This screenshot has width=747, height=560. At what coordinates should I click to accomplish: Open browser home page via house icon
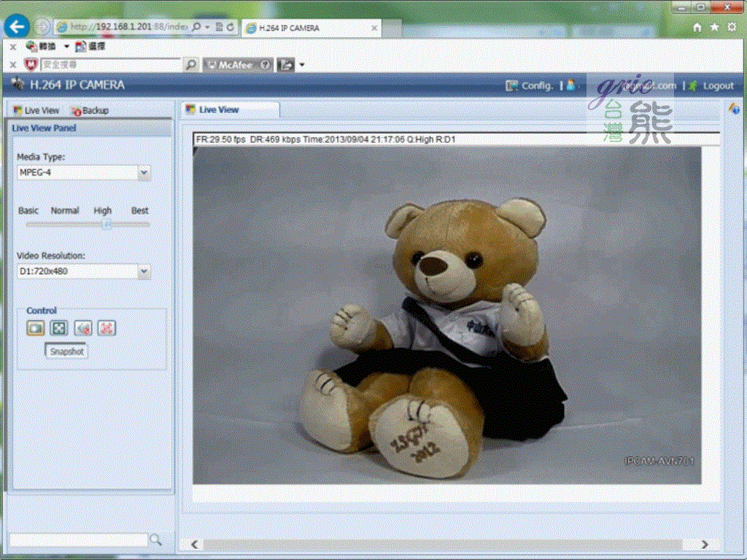(698, 27)
